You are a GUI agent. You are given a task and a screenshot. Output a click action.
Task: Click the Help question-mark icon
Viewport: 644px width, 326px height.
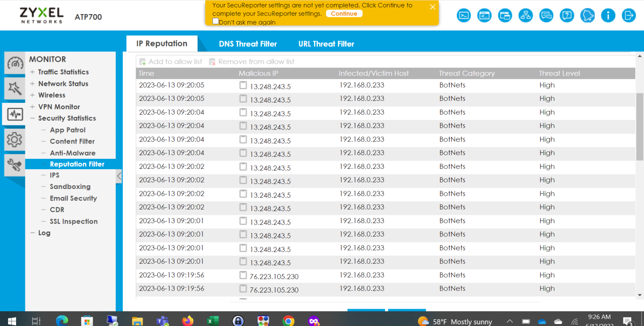[x=567, y=16]
